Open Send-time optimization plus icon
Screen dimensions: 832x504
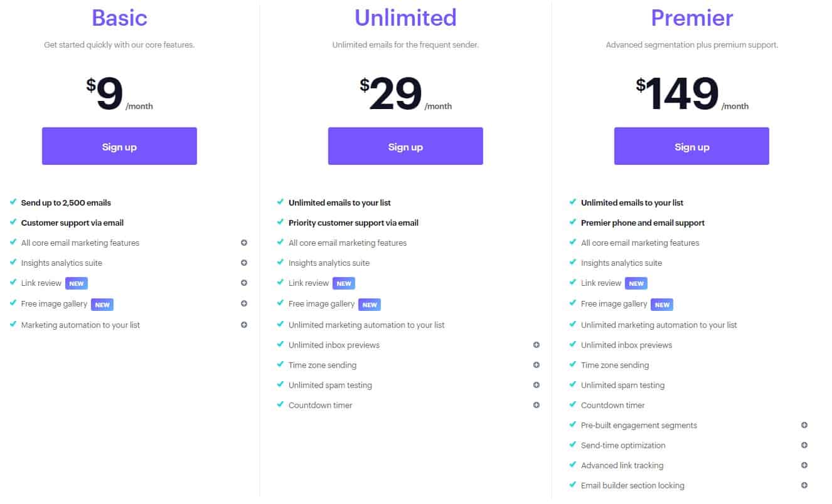804,445
